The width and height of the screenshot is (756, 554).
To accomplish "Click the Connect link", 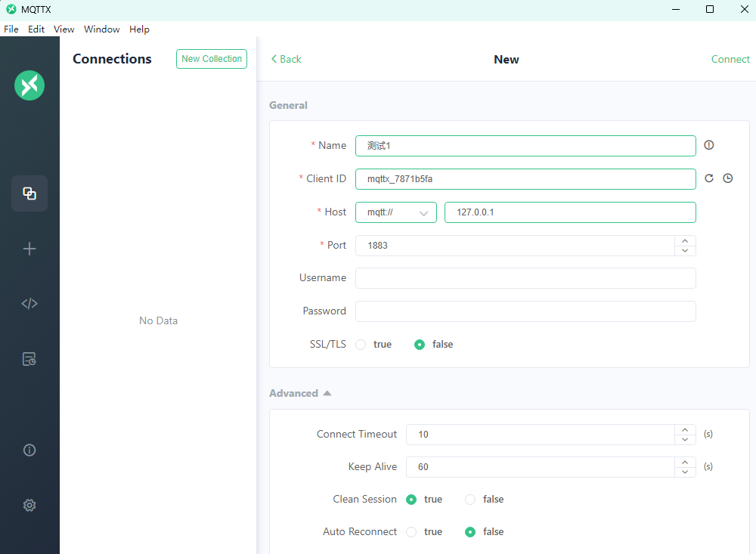I will (x=730, y=59).
